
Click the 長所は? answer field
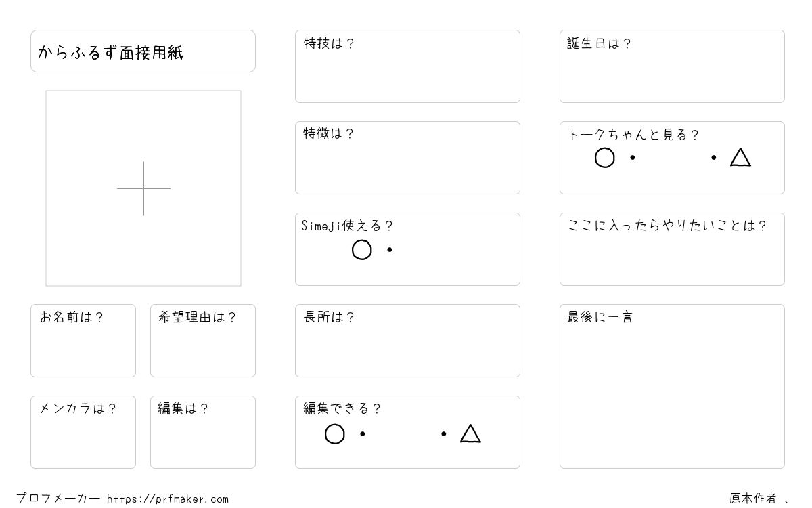point(407,341)
